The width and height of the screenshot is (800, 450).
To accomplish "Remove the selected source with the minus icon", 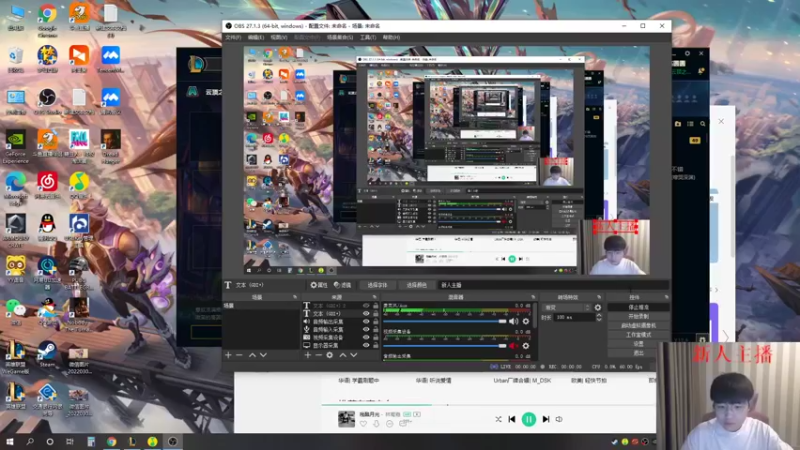I will click(x=318, y=355).
